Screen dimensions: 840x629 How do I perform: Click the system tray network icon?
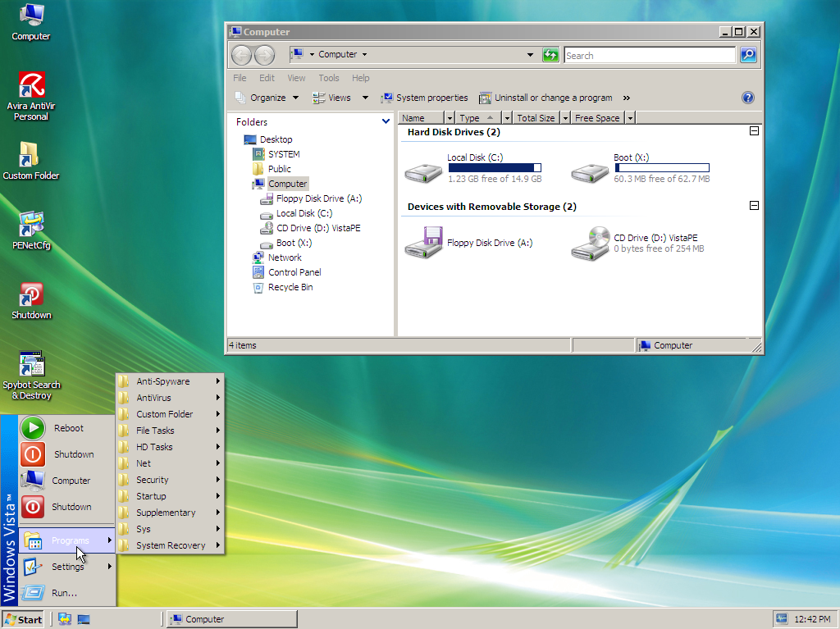(782, 619)
